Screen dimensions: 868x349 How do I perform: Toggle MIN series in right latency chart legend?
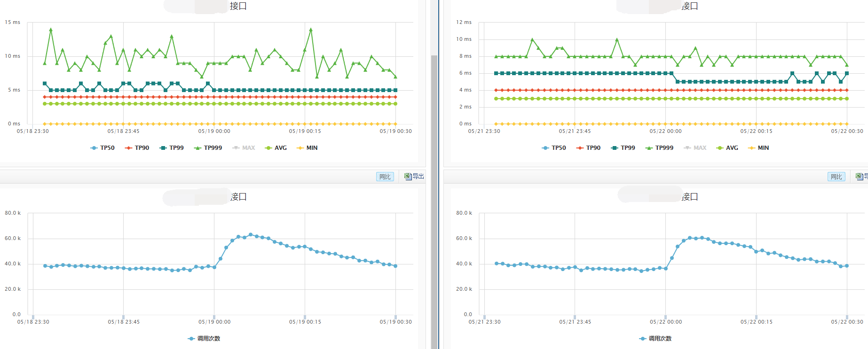pos(758,148)
